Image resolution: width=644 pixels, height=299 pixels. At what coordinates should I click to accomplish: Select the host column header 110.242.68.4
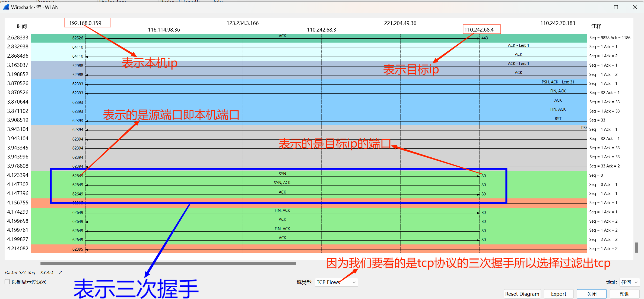pos(479,30)
